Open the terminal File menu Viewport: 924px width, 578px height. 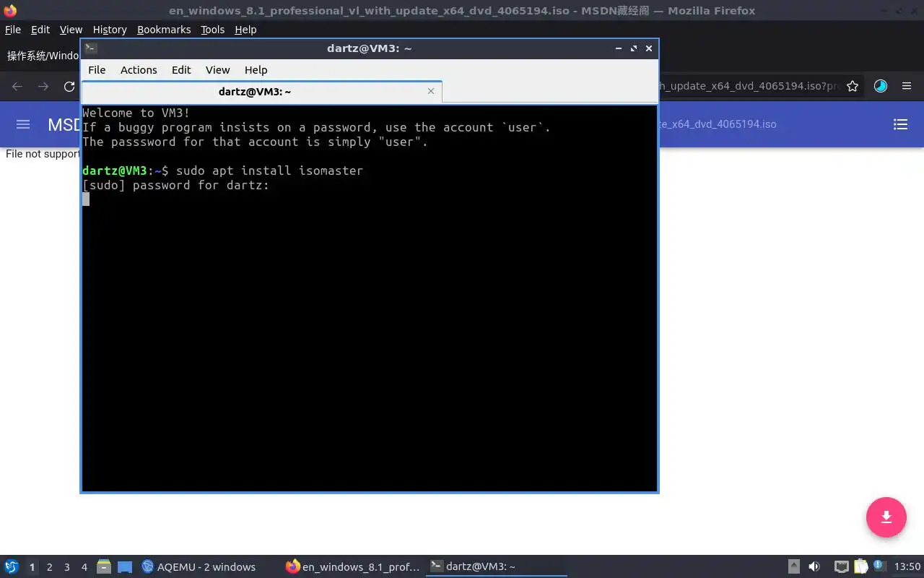click(97, 70)
